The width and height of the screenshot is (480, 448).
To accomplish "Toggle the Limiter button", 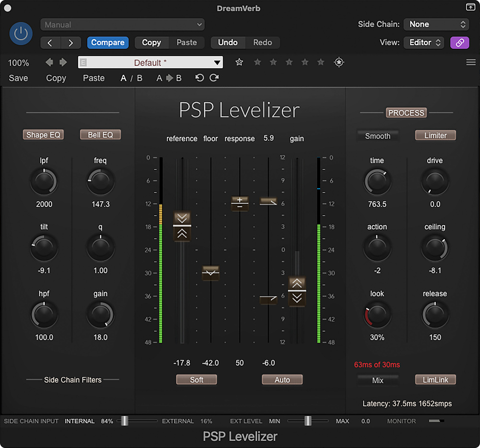I will tap(435, 135).
